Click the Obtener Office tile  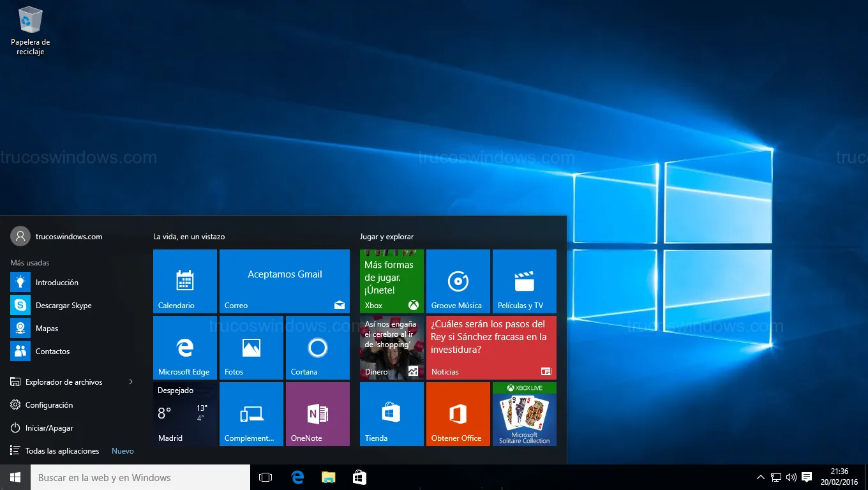458,414
